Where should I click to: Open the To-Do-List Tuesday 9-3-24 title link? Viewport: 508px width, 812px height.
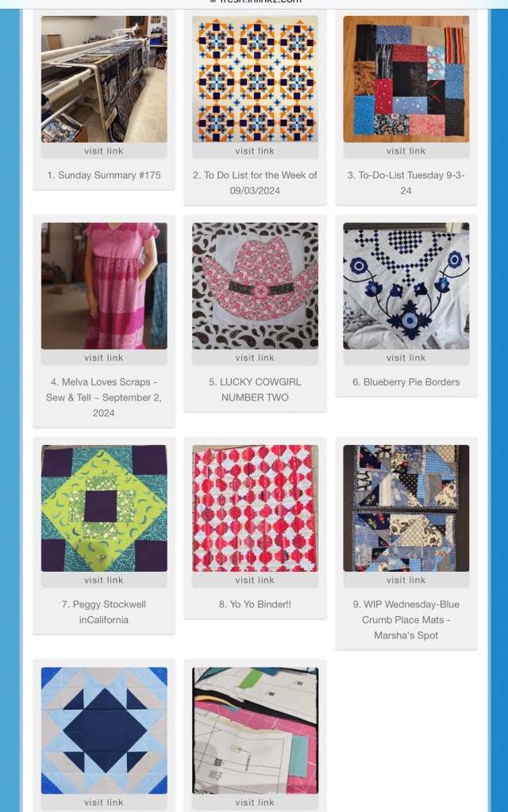click(x=406, y=183)
